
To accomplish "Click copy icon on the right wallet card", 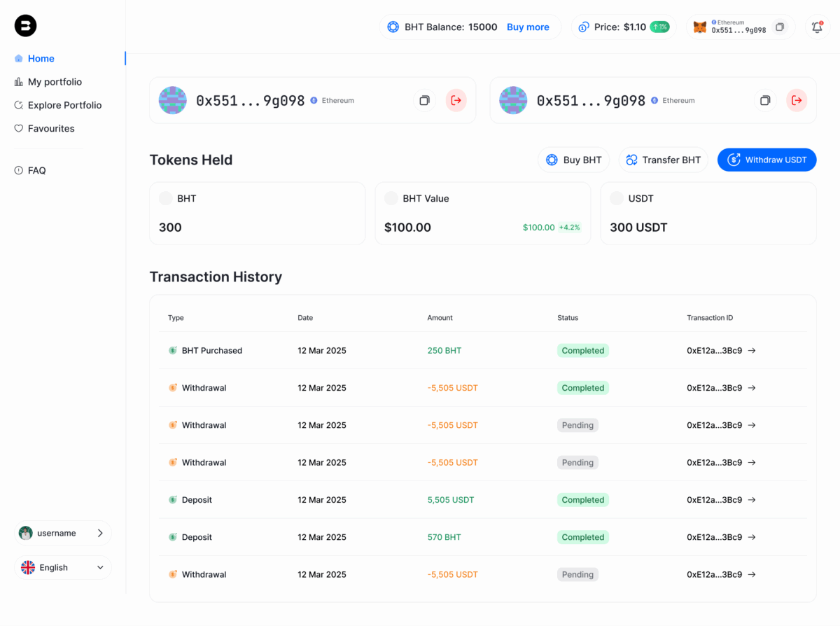I will coord(765,101).
